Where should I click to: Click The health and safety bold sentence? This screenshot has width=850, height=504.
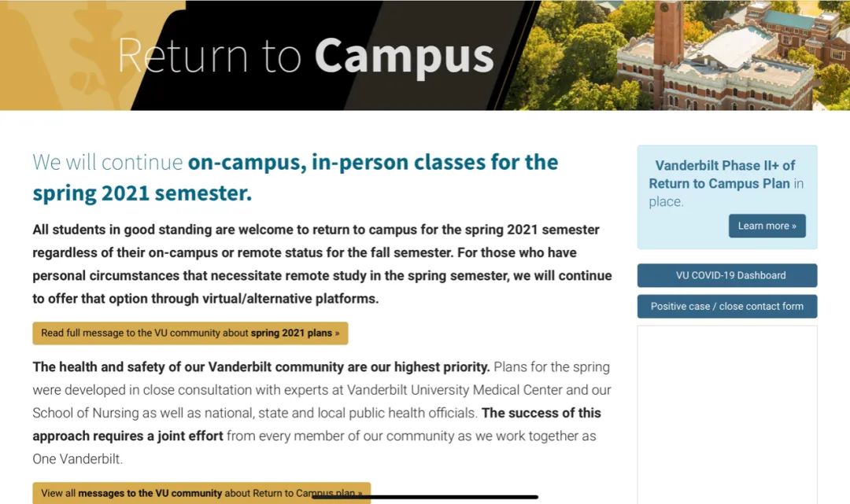pyautogui.click(x=261, y=367)
